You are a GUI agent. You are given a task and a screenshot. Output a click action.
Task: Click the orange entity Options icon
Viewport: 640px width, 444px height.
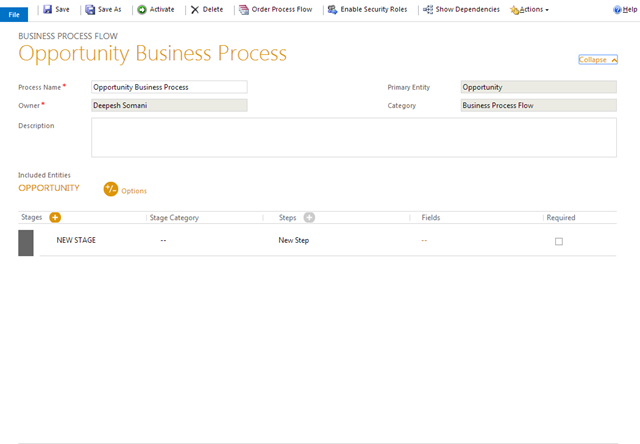(111, 189)
